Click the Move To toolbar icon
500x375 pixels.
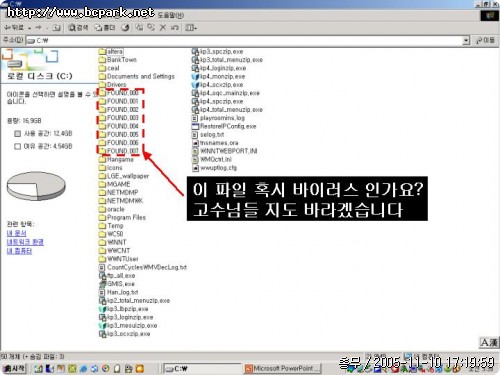(x=139, y=27)
